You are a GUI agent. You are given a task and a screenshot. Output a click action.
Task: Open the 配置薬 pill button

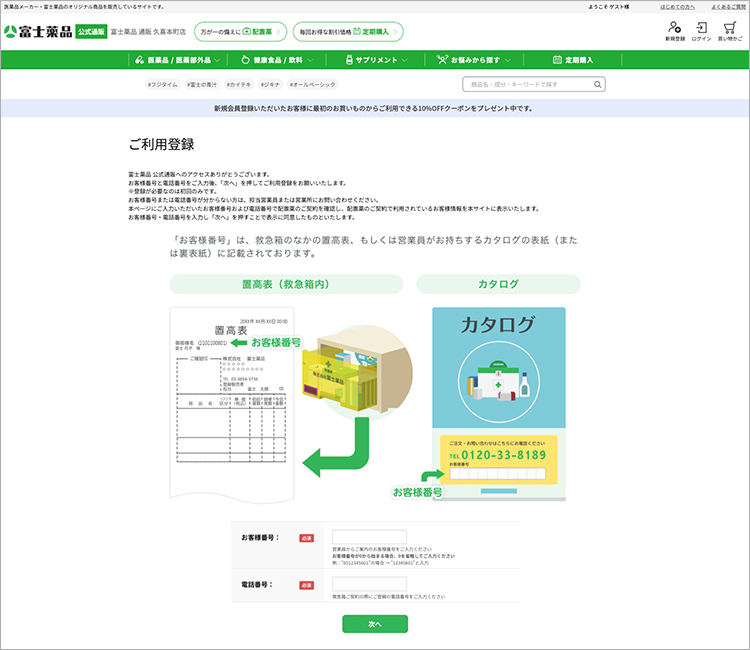coord(240,32)
